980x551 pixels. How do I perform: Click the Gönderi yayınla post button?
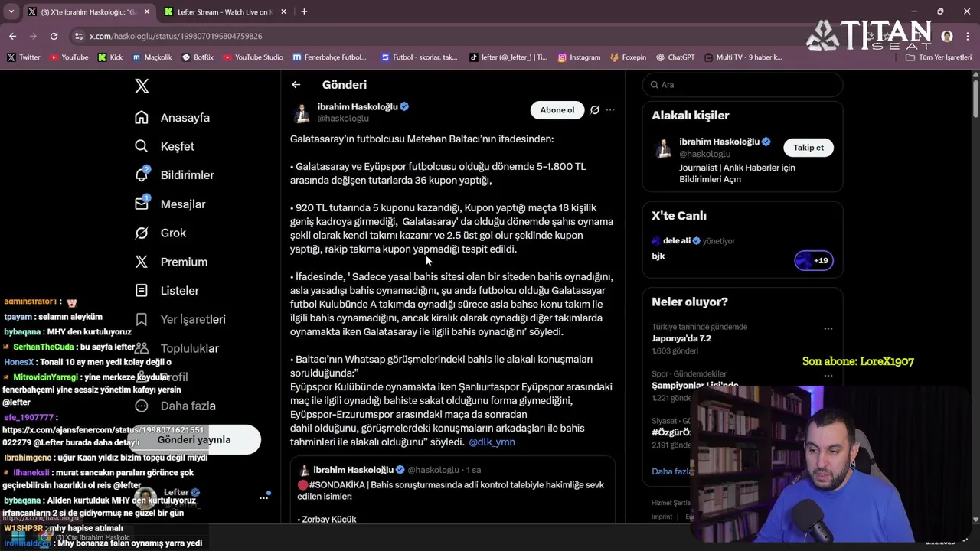[194, 439]
